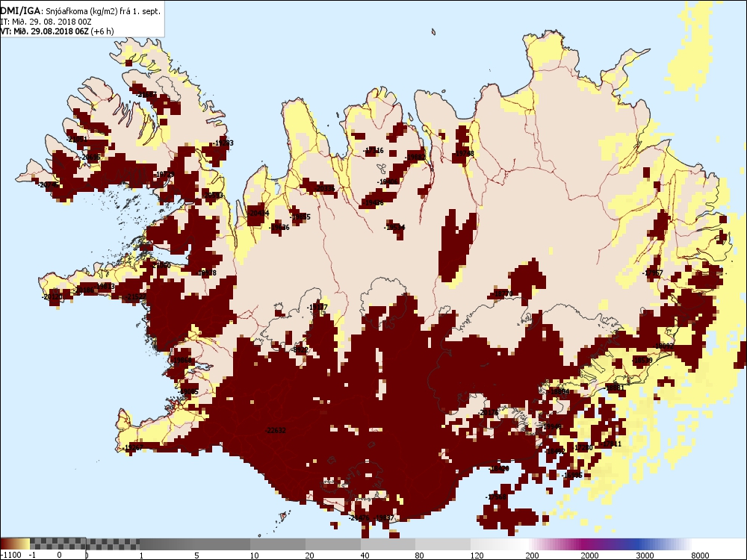Click the legend scale value 8000

point(700,556)
